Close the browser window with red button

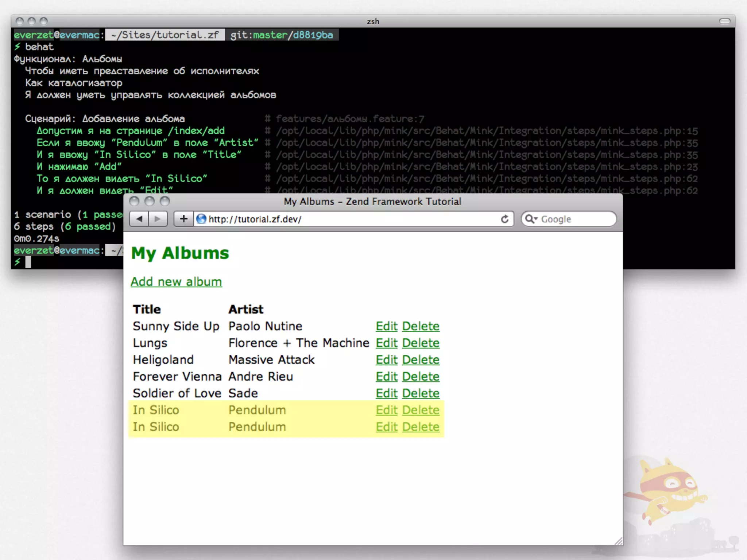point(134,201)
